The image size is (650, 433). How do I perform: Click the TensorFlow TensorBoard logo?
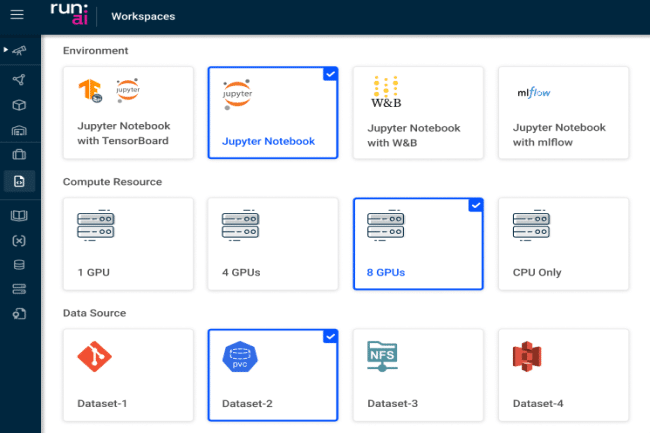pos(90,90)
